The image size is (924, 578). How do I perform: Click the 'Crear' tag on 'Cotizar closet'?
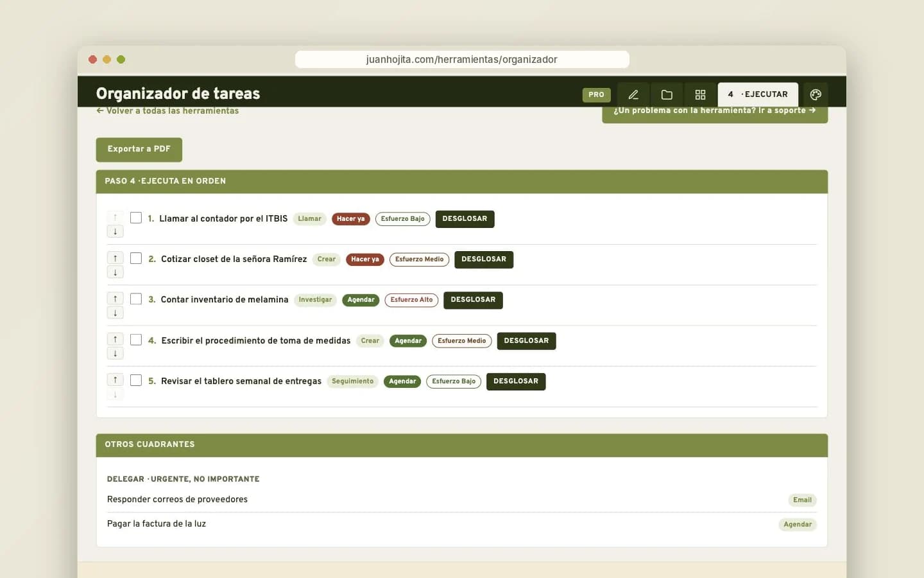326,259
